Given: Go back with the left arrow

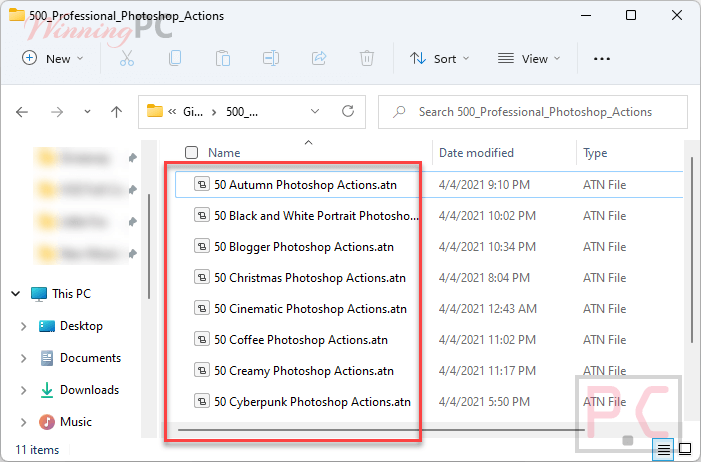Looking at the screenshot, I should pyautogui.click(x=22, y=112).
